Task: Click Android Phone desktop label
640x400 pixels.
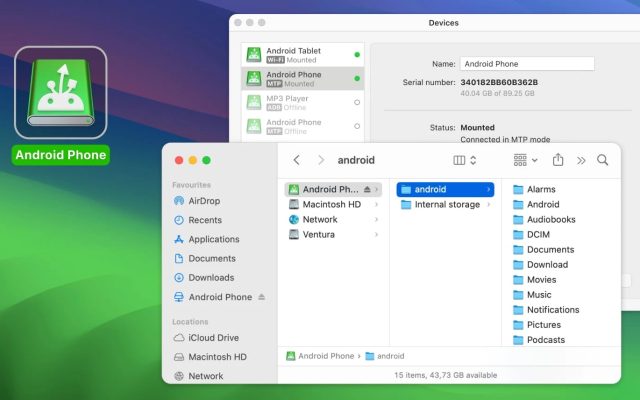Action: point(61,155)
